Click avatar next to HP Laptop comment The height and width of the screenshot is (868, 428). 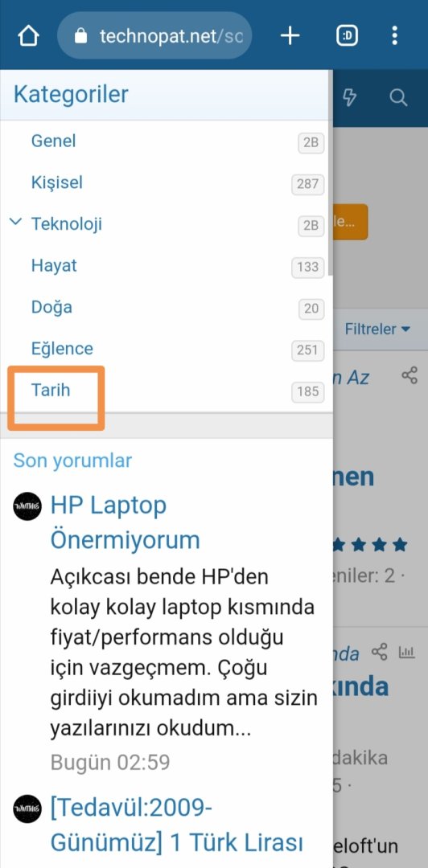27,506
